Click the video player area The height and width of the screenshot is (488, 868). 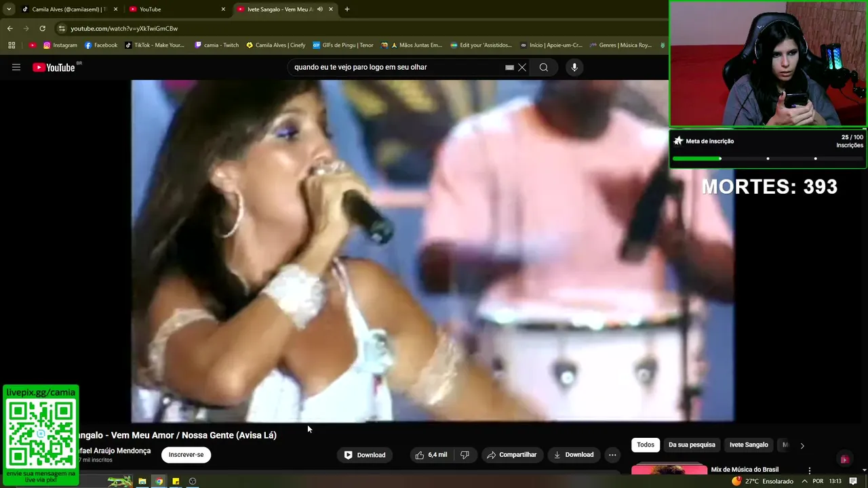point(433,251)
